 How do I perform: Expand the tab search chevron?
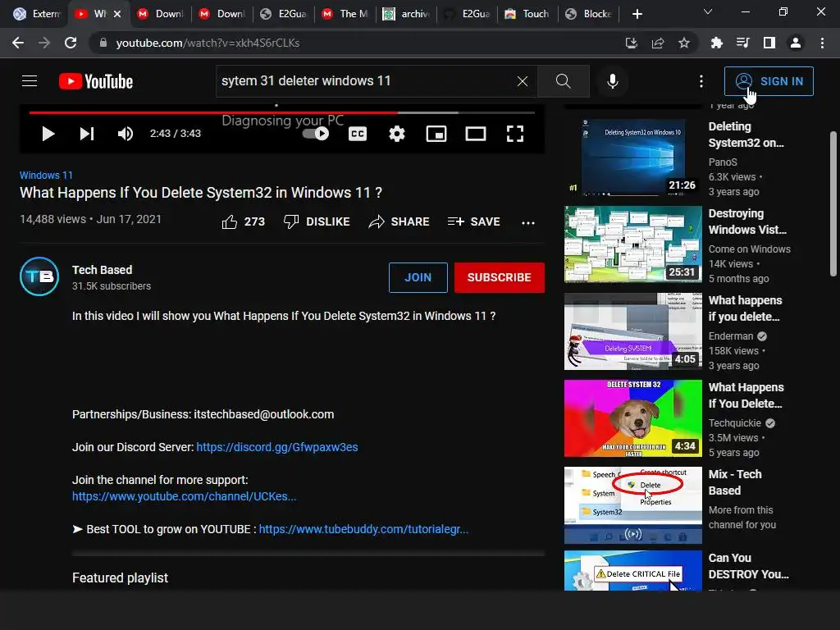point(708,11)
